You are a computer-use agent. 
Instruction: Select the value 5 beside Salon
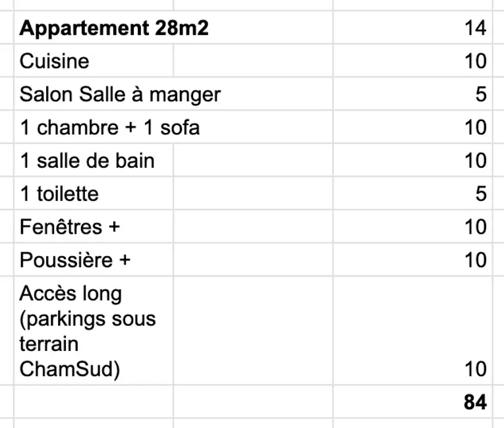point(418,94)
